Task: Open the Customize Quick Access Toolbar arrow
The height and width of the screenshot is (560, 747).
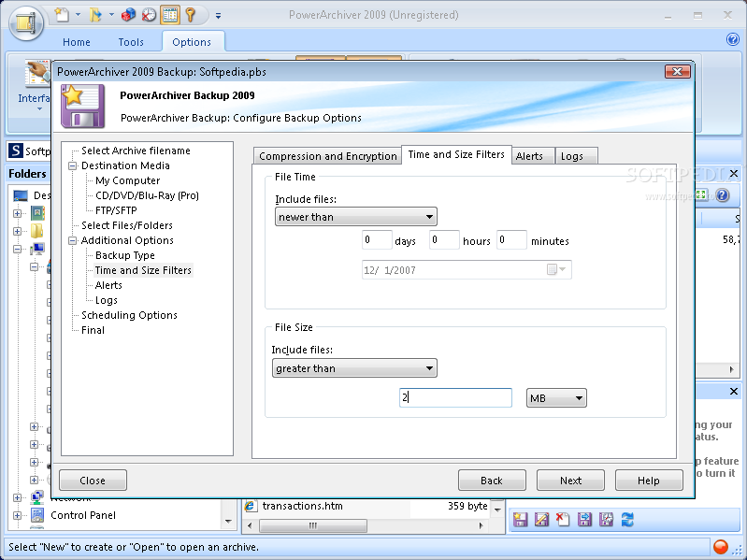Action: [x=218, y=16]
